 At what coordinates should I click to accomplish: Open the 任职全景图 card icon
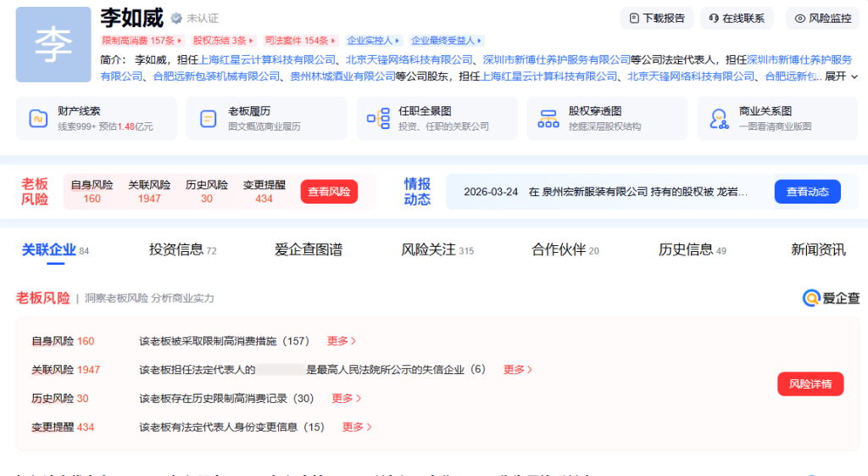pos(379,118)
